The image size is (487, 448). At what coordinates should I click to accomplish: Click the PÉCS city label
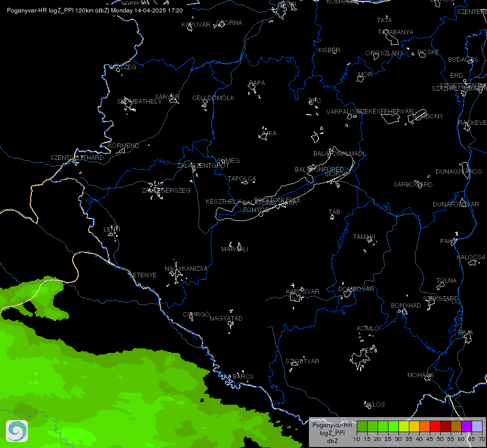pos(369,351)
